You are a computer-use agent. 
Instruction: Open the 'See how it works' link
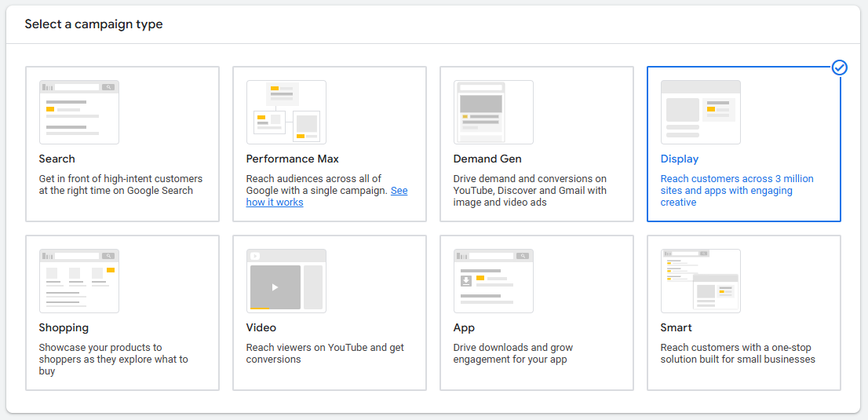pyautogui.click(x=326, y=196)
